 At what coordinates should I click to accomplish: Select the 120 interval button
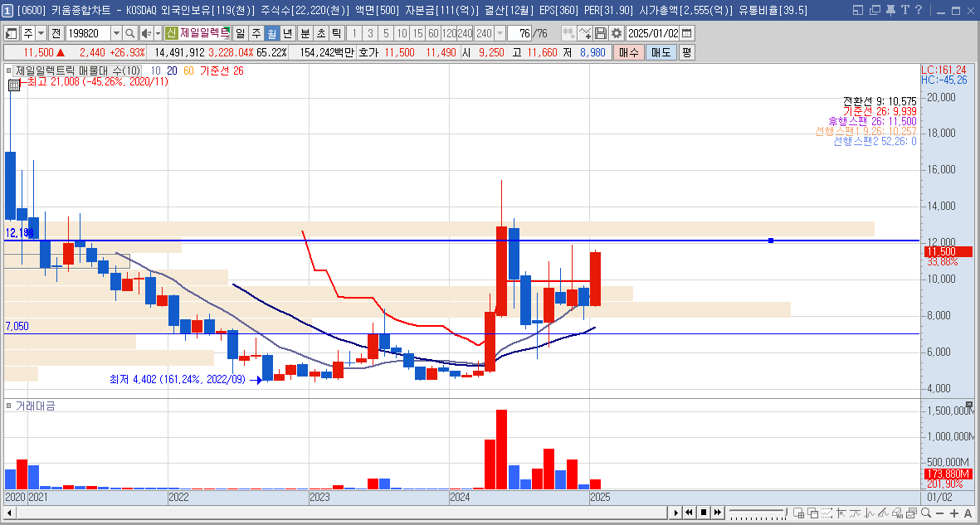pos(449,33)
